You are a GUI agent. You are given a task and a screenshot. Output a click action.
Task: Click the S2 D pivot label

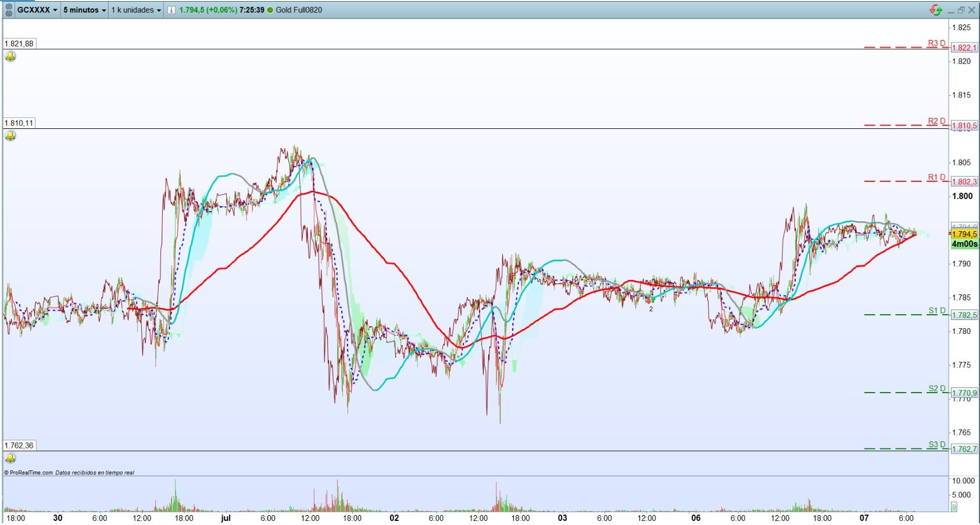[936, 389]
